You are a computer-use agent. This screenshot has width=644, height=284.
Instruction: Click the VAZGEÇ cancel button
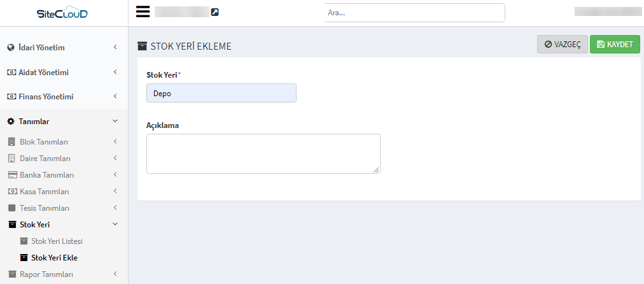click(563, 45)
